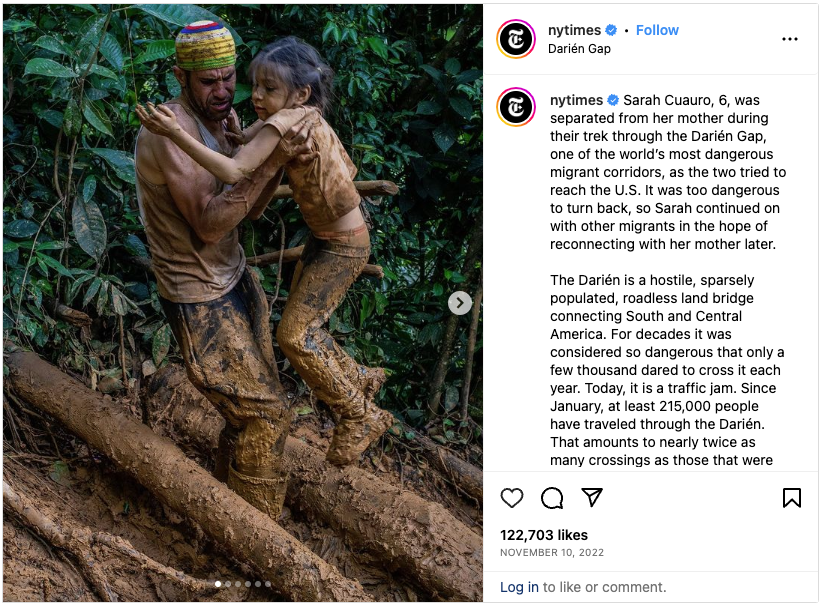Open comments via the speech bubble icon
This screenshot has width=823, height=608.
click(x=552, y=498)
